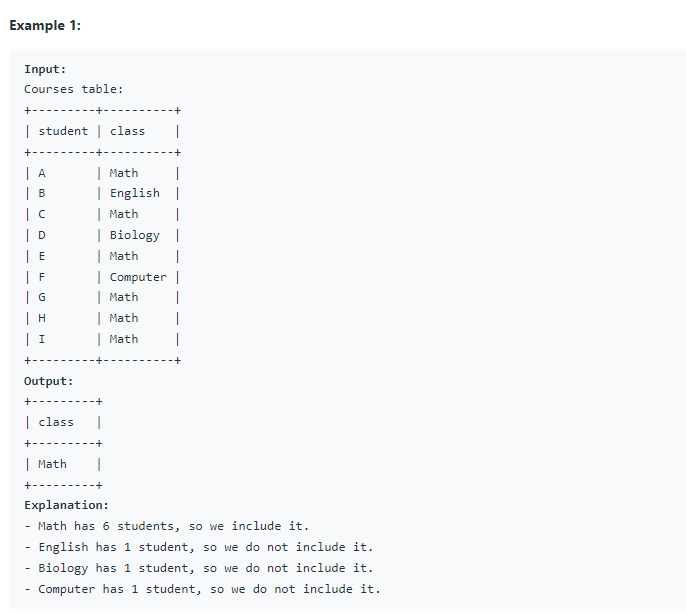
Task: Click 'English' in student B's row
Action: point(135,193)
